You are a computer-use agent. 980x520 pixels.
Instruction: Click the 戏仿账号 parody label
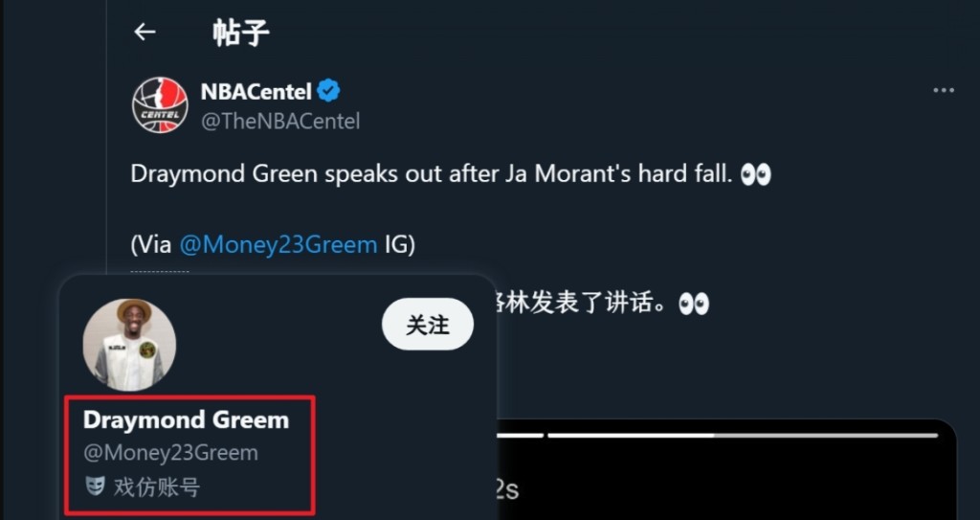[156, 486]
